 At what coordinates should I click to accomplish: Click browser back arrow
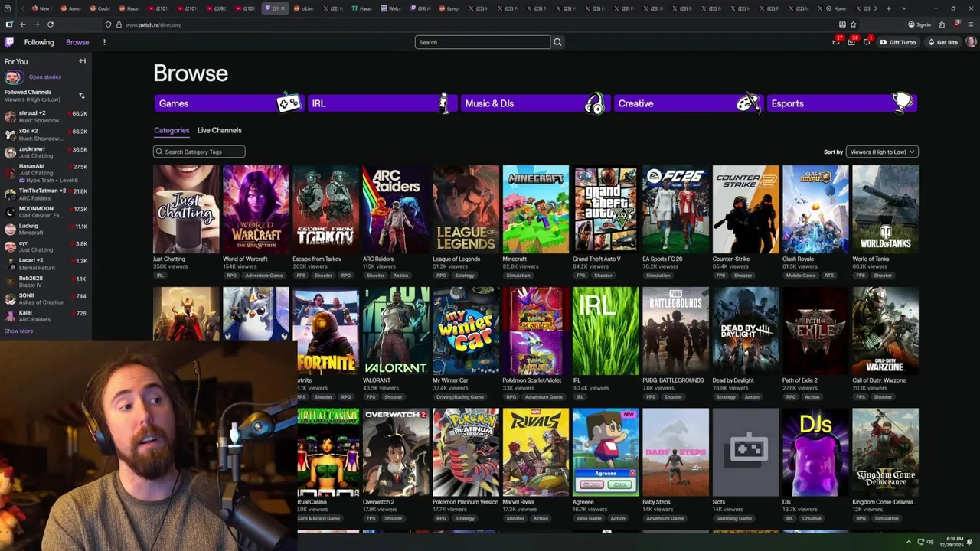[23, 24]
